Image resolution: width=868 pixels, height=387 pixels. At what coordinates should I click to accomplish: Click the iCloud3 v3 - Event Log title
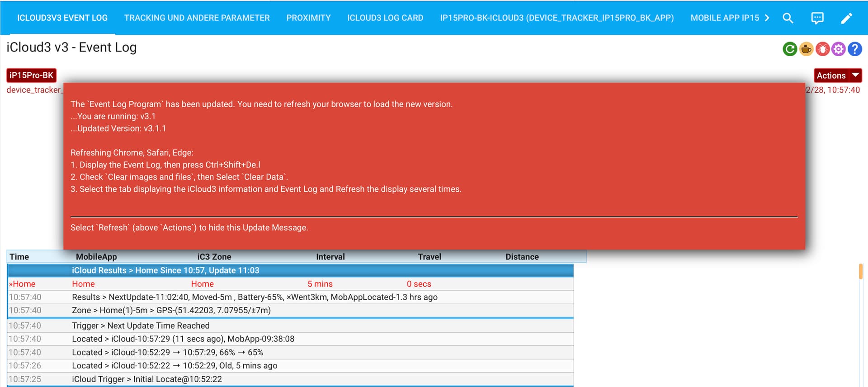pyautogui.click(x=71, y=47)
